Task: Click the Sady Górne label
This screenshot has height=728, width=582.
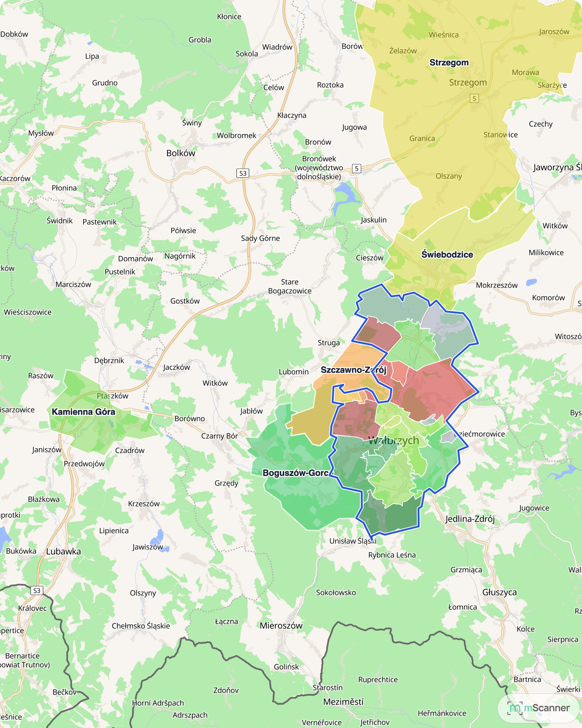Action: coord(260,238)
